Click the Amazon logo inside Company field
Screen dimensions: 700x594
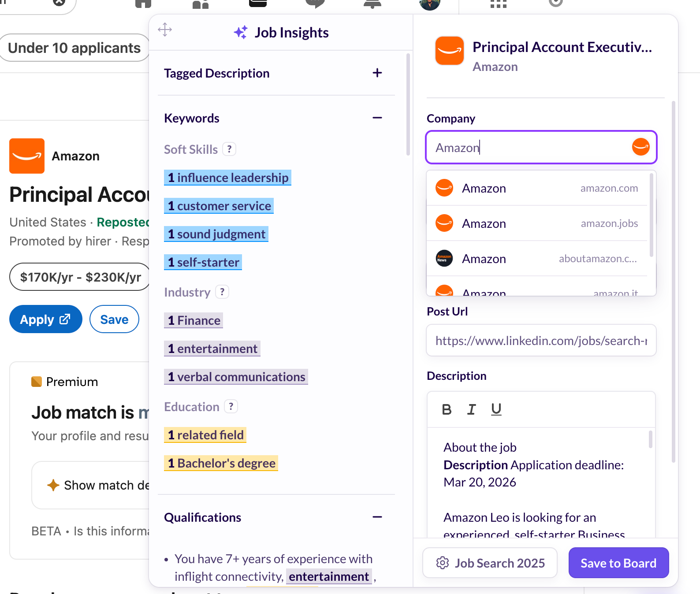tap(640, 147)
